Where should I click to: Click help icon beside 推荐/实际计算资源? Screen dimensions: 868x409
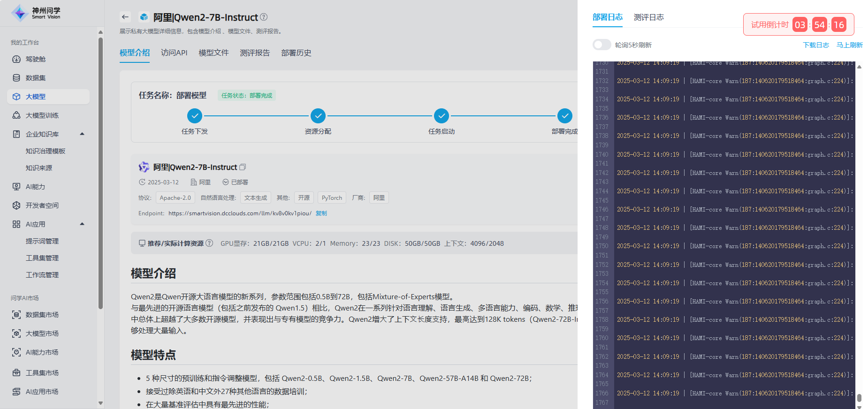coord(209,243)
